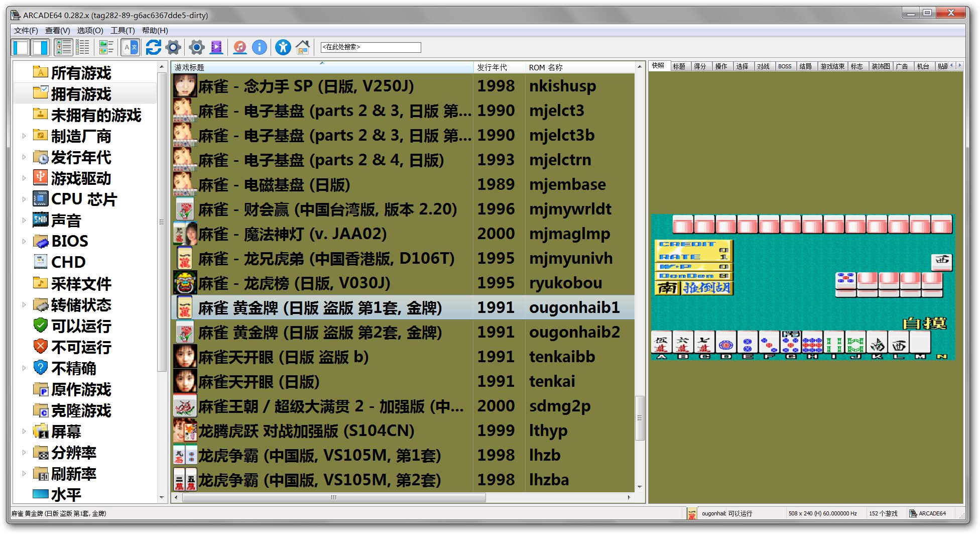Screen dimensions: 980x534
Task: Open the blue info about icon
Action: pyautogui.click(x=259, y=47)
